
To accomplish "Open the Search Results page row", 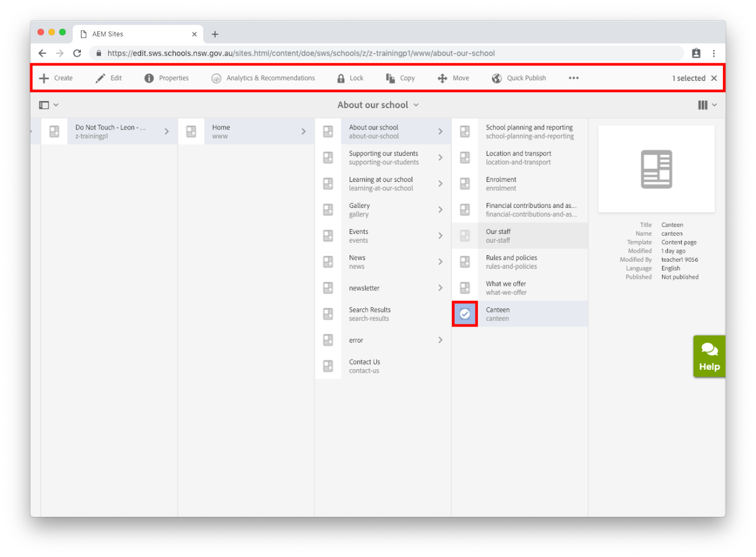I will click(383, 314).
